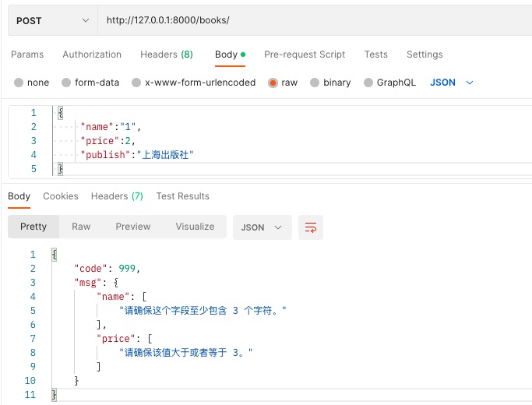This screenshot has width=532, height=405.
Task: Choose x-www-form-urlencoded body type
Action: (136, 83)
